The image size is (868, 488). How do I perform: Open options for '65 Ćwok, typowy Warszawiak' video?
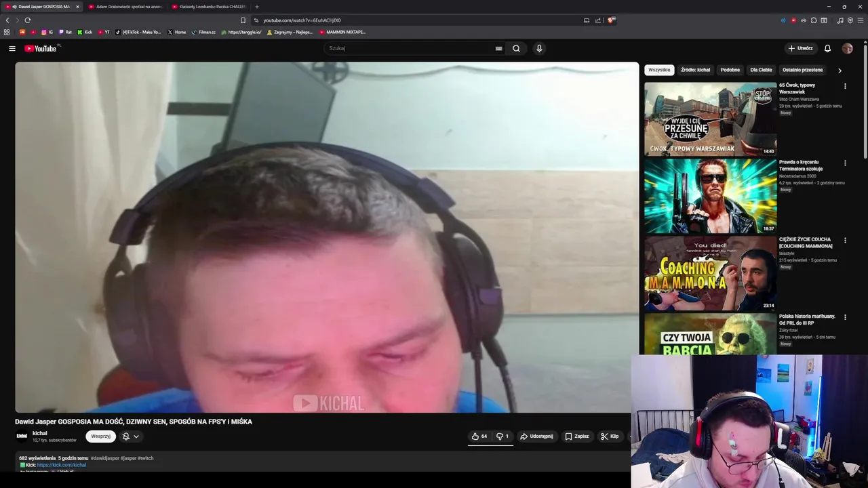[x=845, y=86]
